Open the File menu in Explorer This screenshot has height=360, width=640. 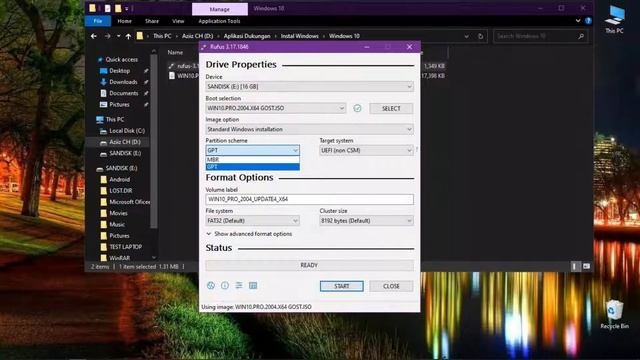click(x=98, y=21)
